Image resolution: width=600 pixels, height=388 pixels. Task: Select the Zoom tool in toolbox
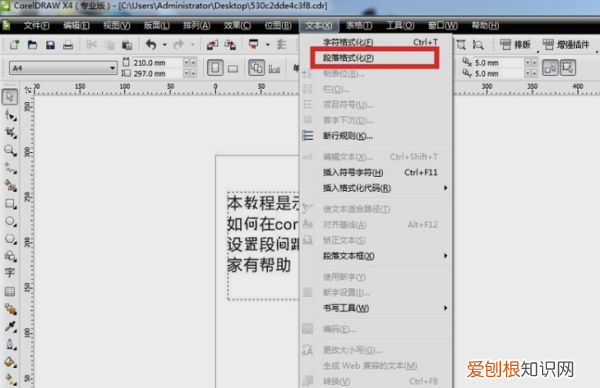(x=10, y=150)
